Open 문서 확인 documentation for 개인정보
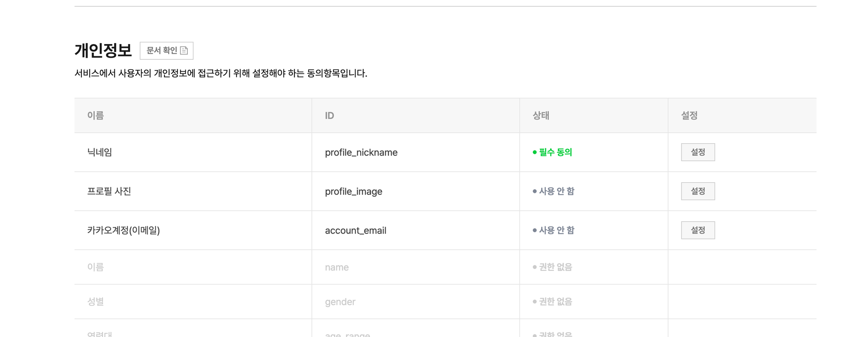Screen dimensions: 868x337 (x=166, y=50)
